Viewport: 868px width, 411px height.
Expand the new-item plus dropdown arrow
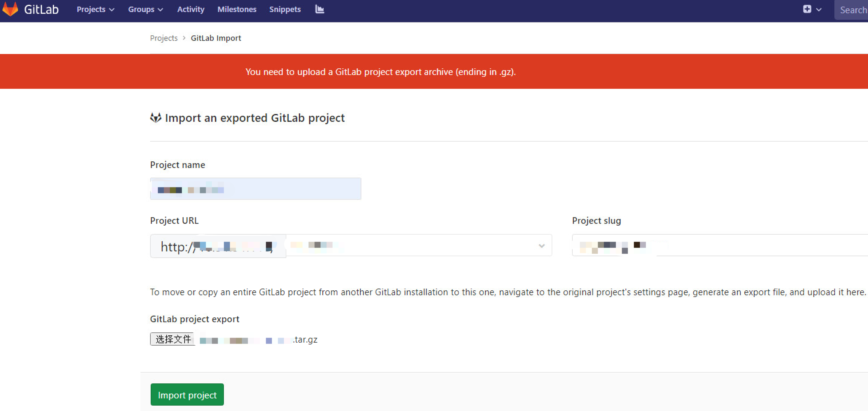tap(819, 10)
